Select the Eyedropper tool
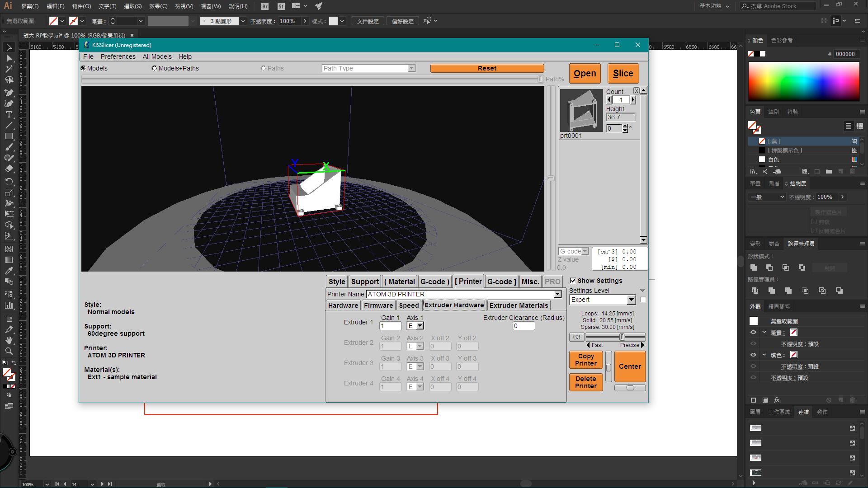Viewport: 868px width, 488px height. pyautogui.click(x=9, y=271)
